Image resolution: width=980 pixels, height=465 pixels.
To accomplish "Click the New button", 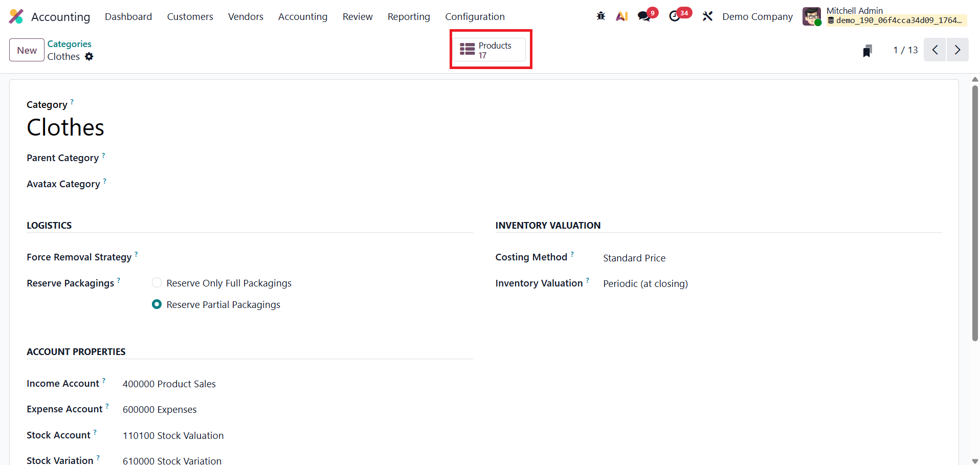I will 27,50.
